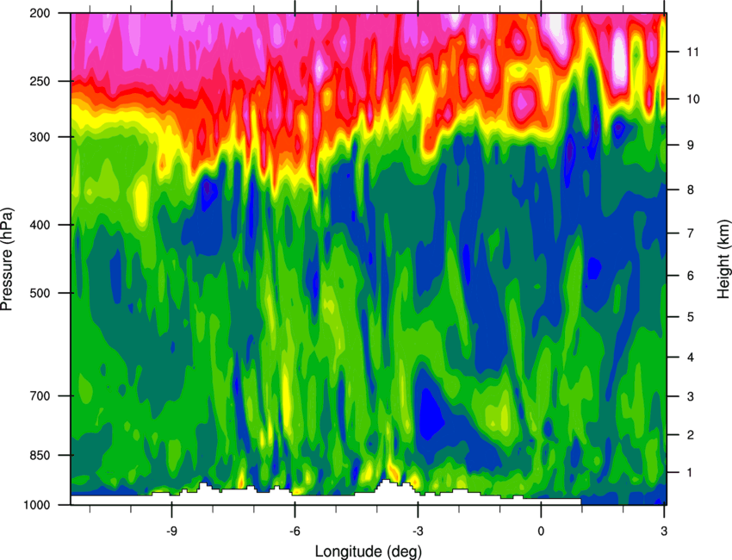The image size is (732, 560).
Task: Pick the 8 km height label
Action: 690,190
